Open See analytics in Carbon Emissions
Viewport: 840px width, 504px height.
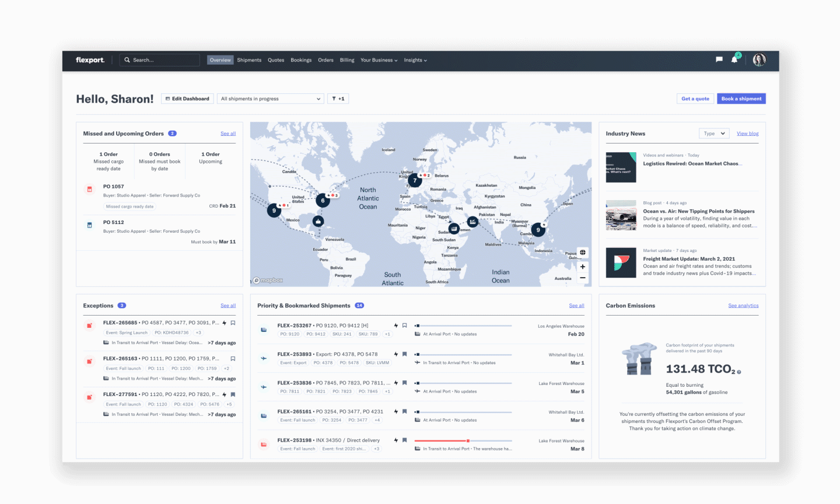pyautogui.click(x=743, y=305)
